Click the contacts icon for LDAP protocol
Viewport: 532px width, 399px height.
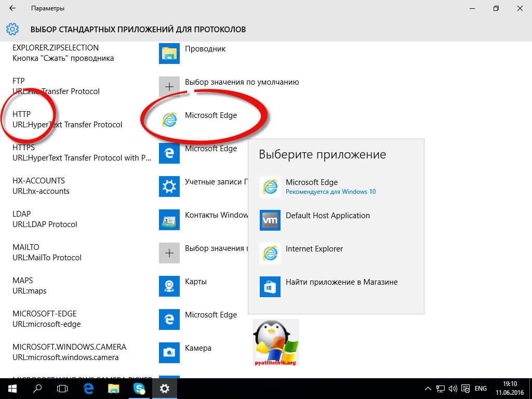[169, 219]
